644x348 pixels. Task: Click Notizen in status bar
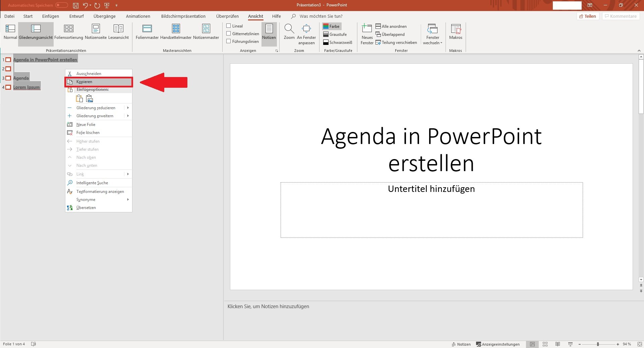tap(461, 344)
